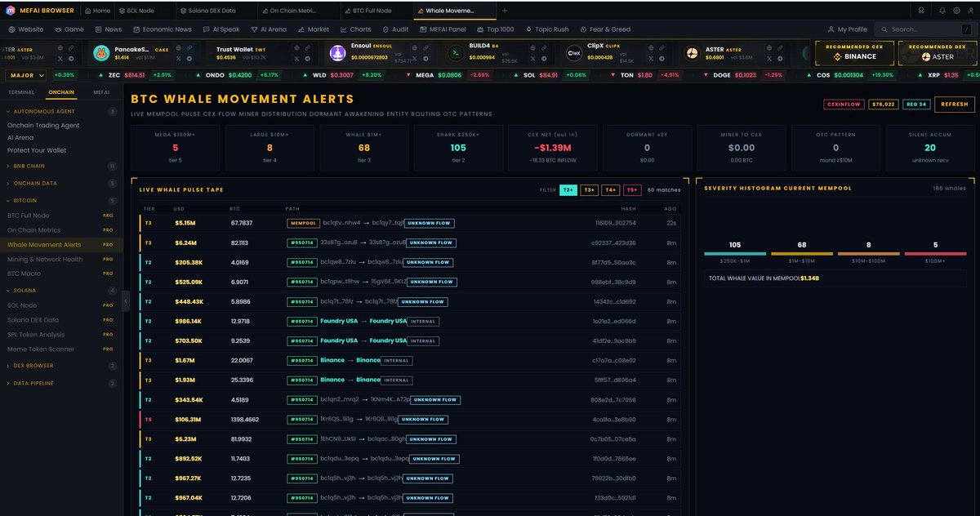The image size is (980, 516).
Task: Click the RECOMMENDED DEX Aster banner
Action: click(x=938, y=53)
